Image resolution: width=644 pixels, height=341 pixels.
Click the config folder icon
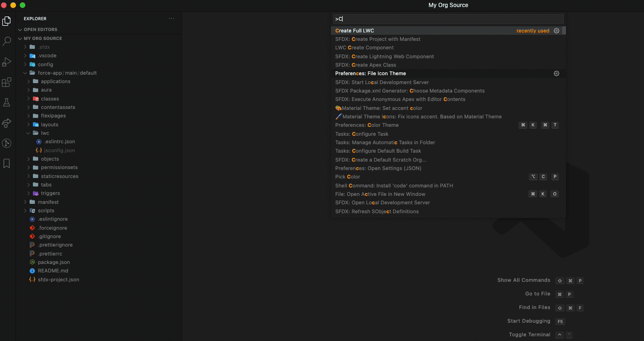[32, 64]
